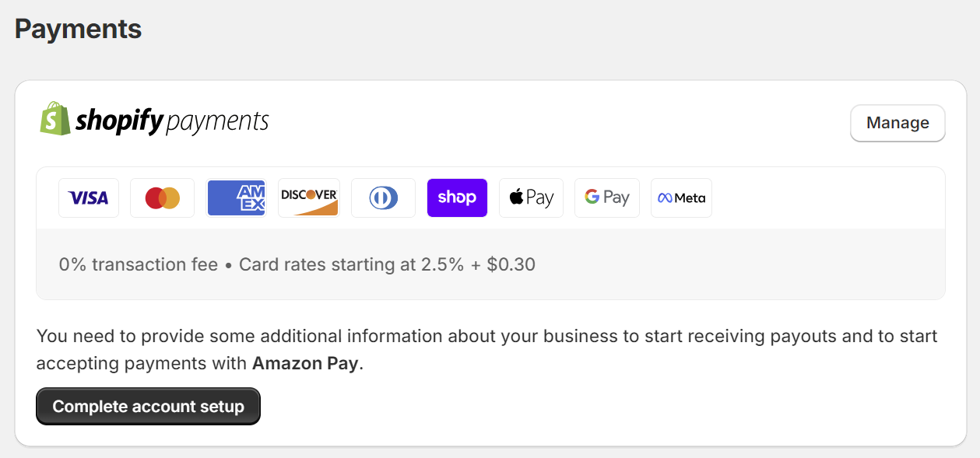This screenshot has height=458, width=980.
Task: Click the green Shopify bag icon
Action: (x=51, y=118)
